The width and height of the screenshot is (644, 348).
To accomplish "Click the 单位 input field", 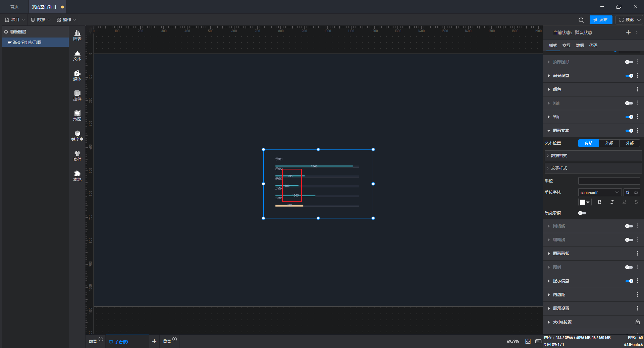I will pos(609,181).
